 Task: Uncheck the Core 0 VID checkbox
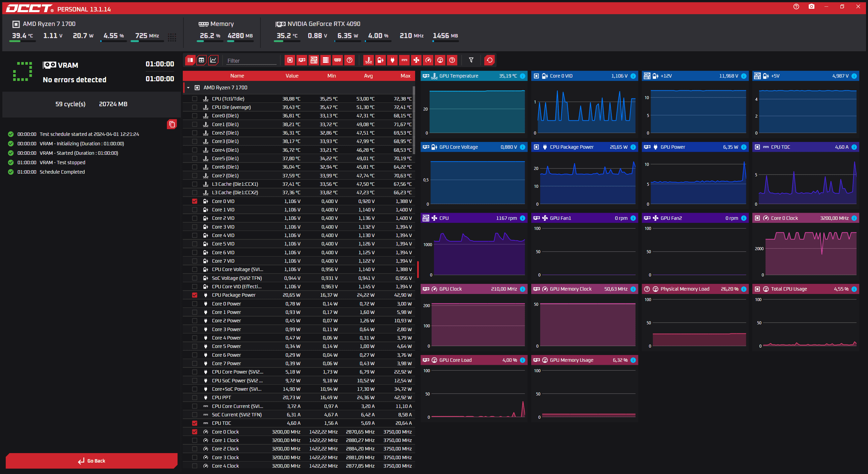coord(195,201)
